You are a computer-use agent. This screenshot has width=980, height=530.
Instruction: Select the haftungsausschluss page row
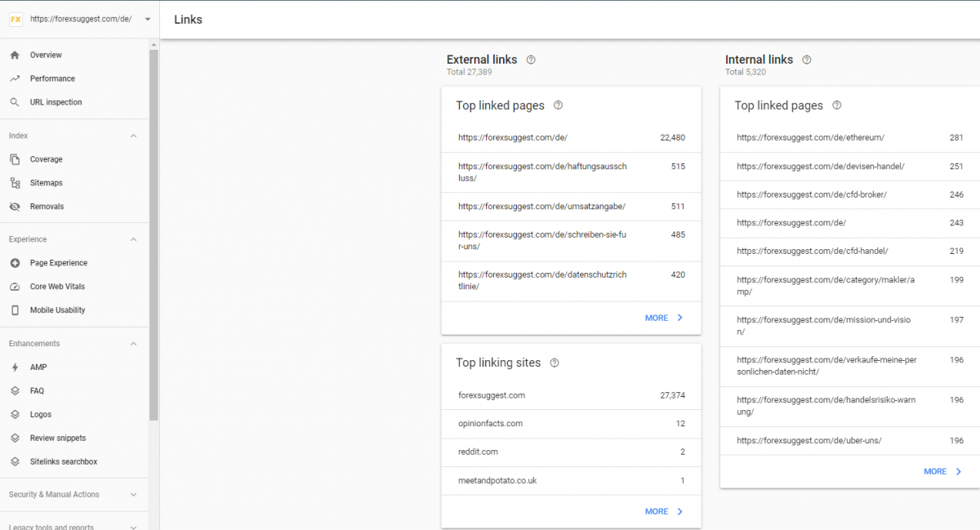[x=571, y=172]
